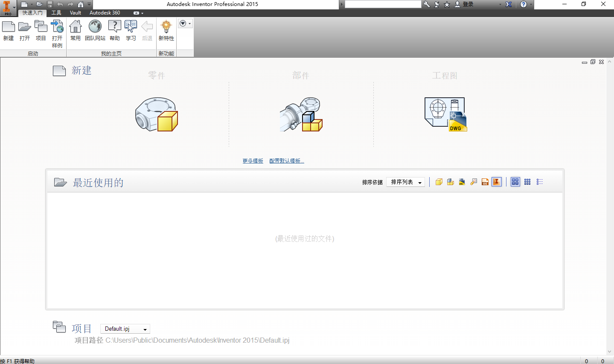Open the Autodesk 360 tab
This screenshot has width=614, height=364.
pyautogui.click(x=105, y=12)
